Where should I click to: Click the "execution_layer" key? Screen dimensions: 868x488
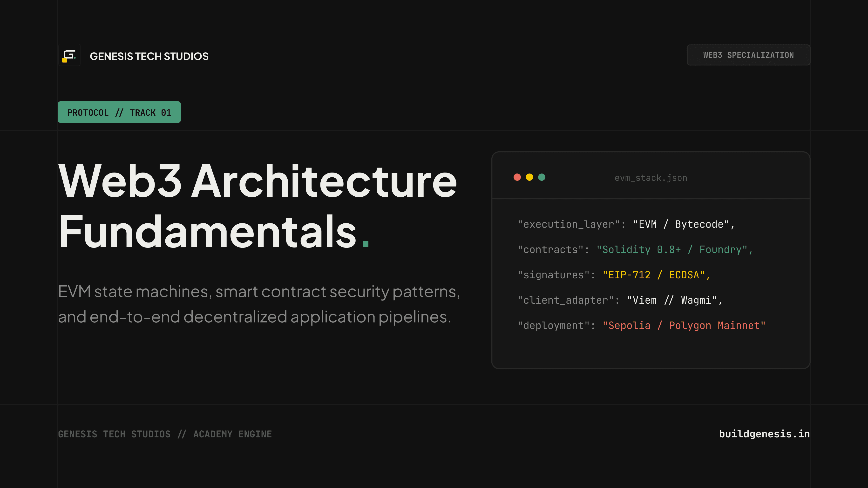point(569,224)
